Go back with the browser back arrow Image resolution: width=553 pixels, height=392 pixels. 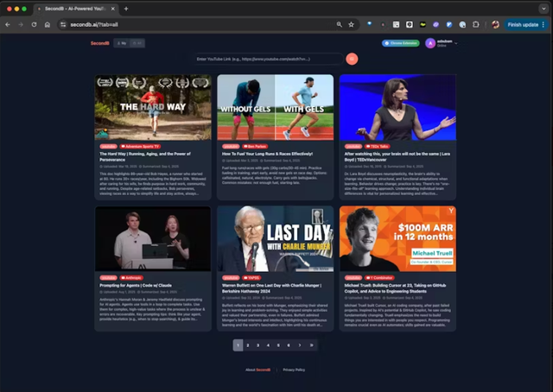pos(8,25)
